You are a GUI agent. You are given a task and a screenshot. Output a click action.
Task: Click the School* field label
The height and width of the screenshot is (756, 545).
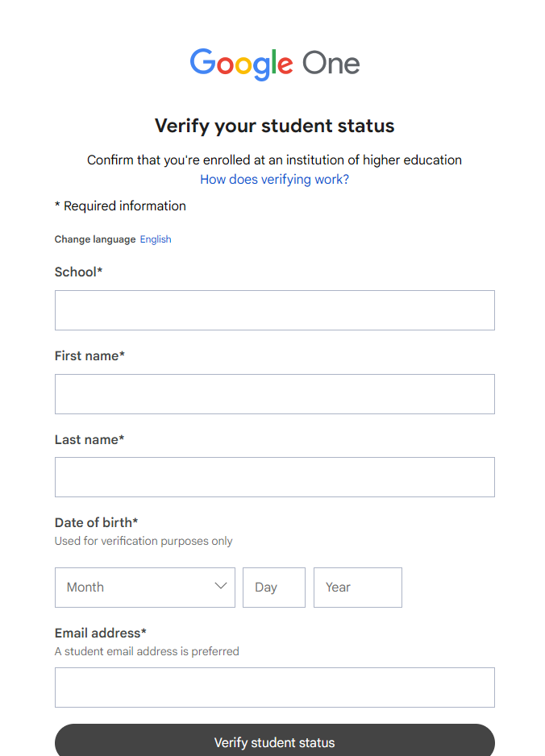tap(78, 272)
